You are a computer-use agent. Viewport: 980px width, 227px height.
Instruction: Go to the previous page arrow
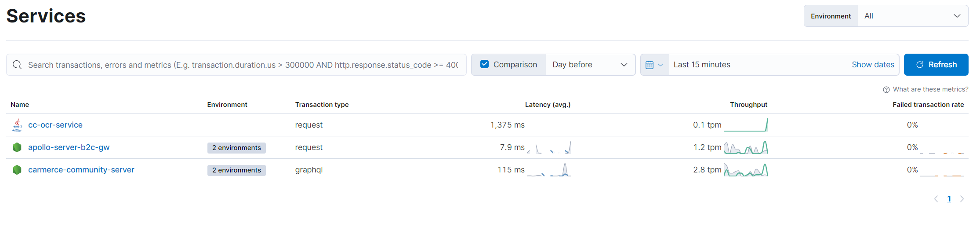tap(936, 199)
